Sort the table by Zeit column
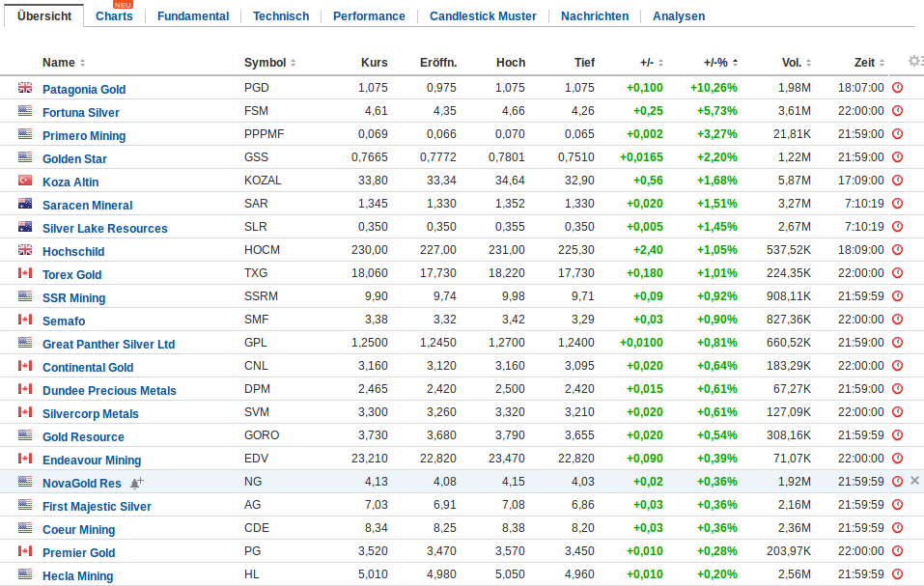 click(870, 63)
